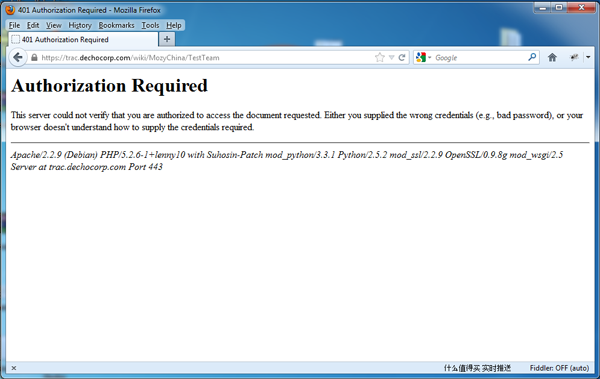Click the Fiddler: OFF (auto) status item

[x=559, y=368]
